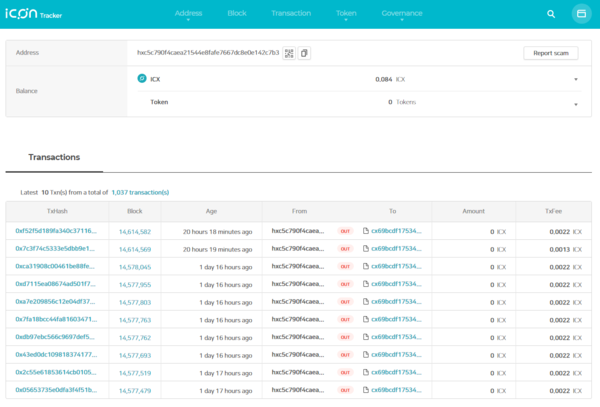This screenshot has height=407, width=600.
Task: Open the Governance menu dropdown
Action: point(402,14)
